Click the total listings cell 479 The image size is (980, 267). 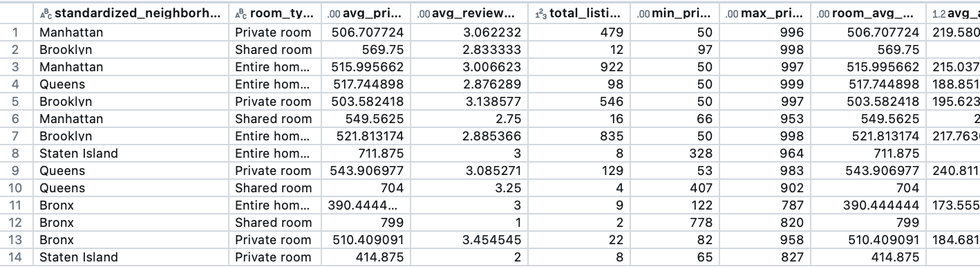[x=578, y=33]
